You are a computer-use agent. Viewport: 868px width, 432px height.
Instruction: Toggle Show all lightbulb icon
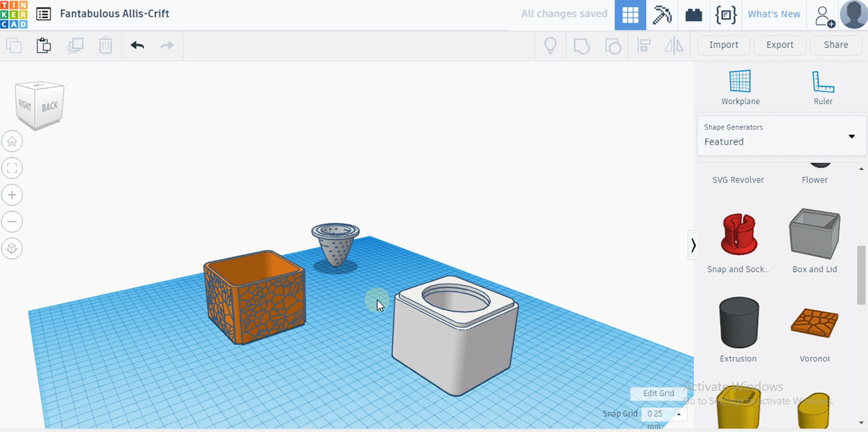(x=550, y=46)
